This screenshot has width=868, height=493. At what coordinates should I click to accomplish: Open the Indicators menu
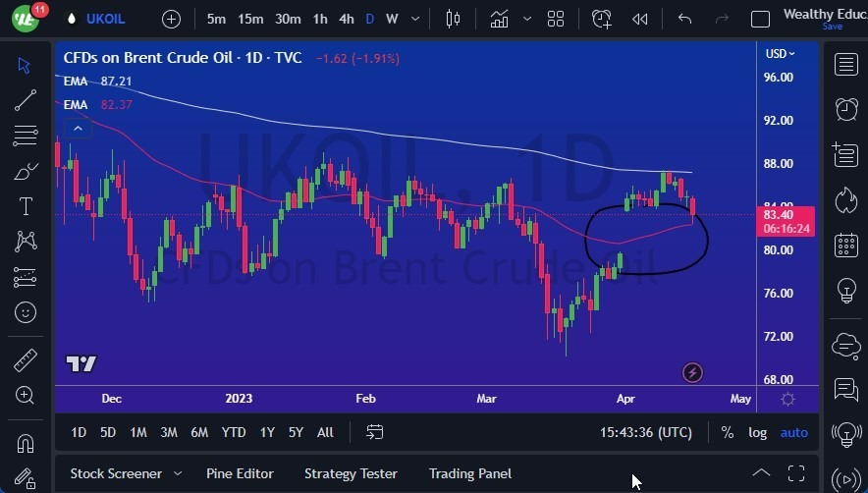pyautogui.click(x=500, y=20)
